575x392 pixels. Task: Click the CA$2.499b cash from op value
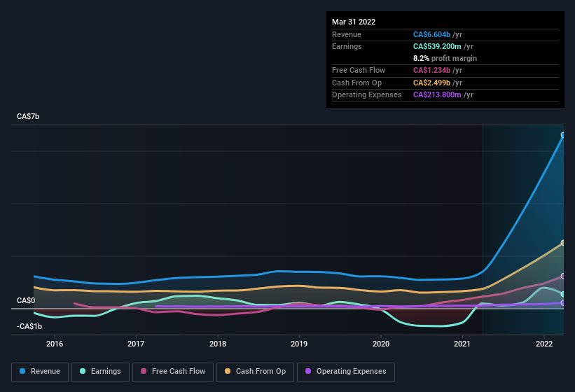pos(431,83)
